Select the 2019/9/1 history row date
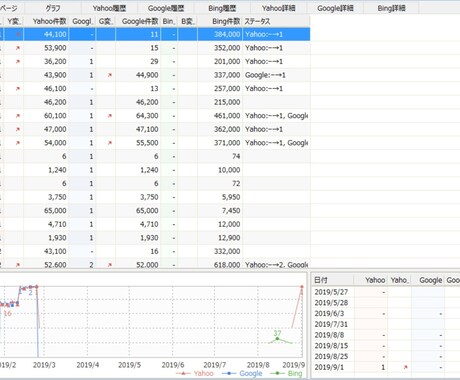The height and width of the screenshot is (380, 460). pos(329,367)
